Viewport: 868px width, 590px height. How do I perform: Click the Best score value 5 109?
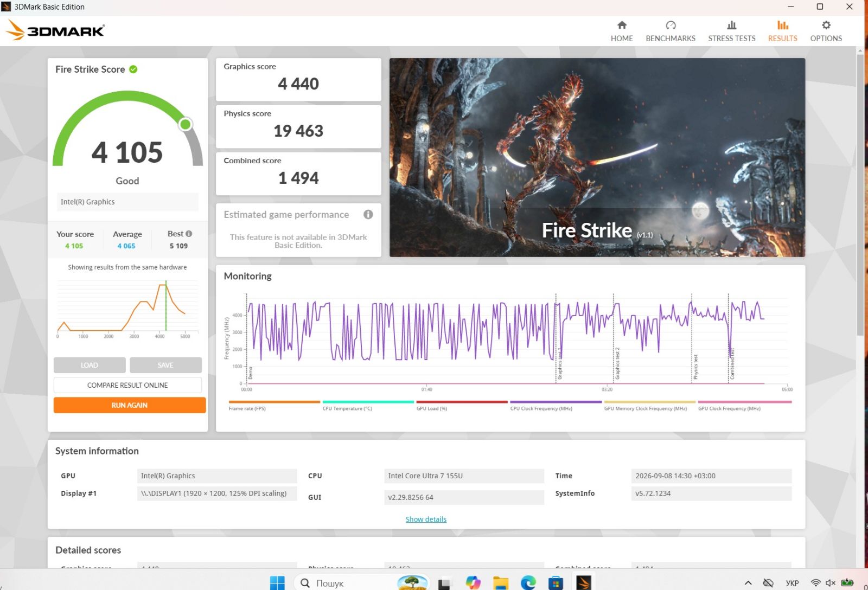click(x=178, y=246)
